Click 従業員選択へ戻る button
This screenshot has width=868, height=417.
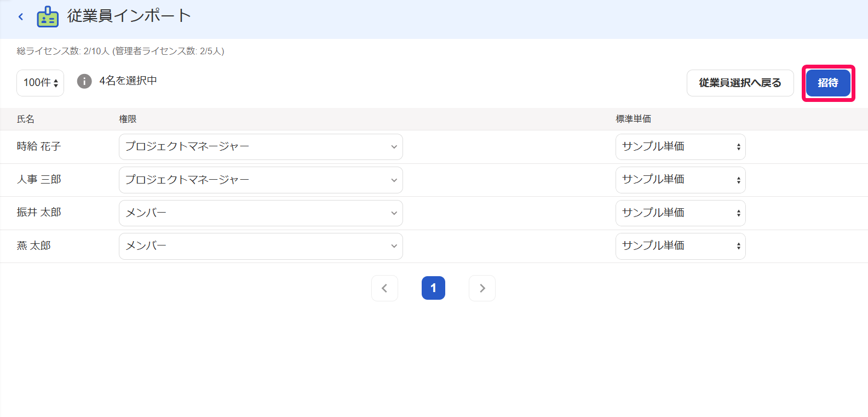[740, 83]
